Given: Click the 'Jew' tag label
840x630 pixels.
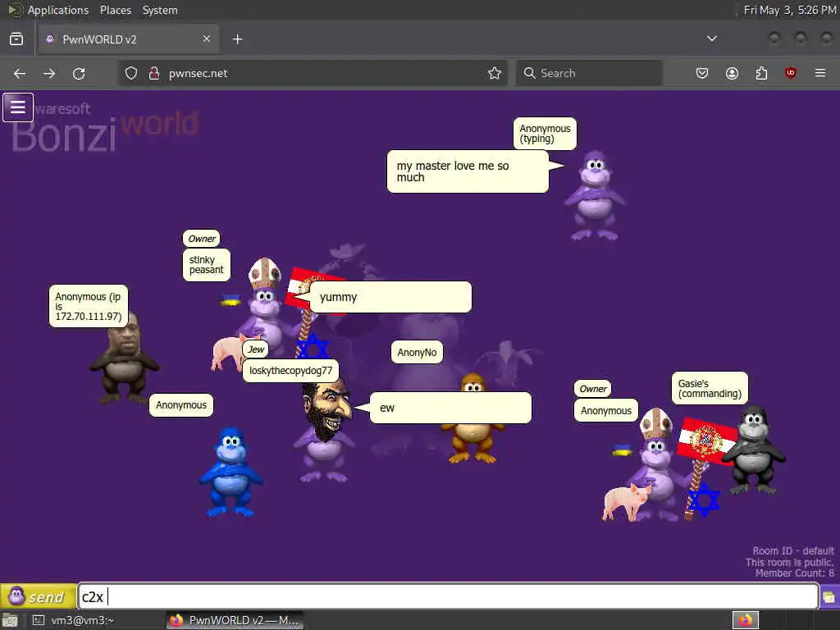Looking at the screenshot, I should pyautogui.click(x=256, y=349).
